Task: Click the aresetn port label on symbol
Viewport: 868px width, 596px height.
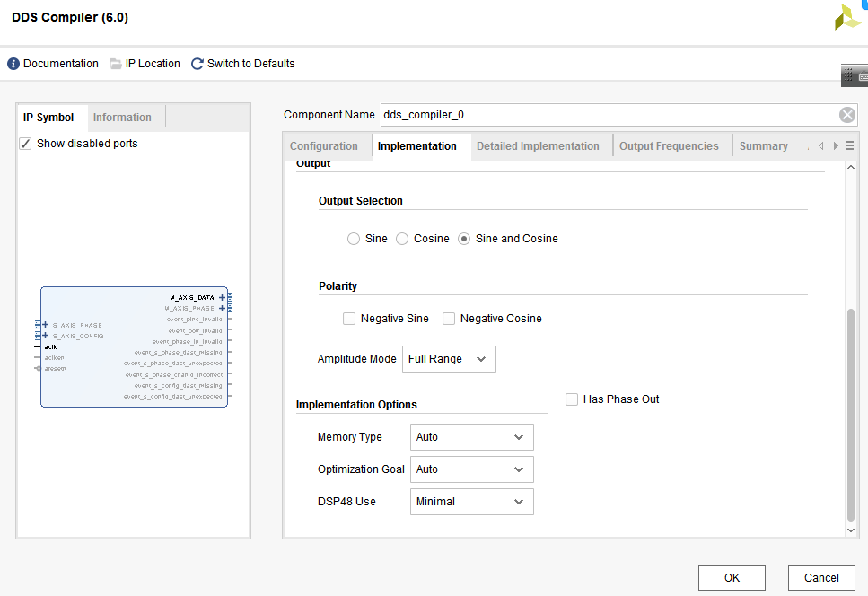Action: (x=55, y=368)
